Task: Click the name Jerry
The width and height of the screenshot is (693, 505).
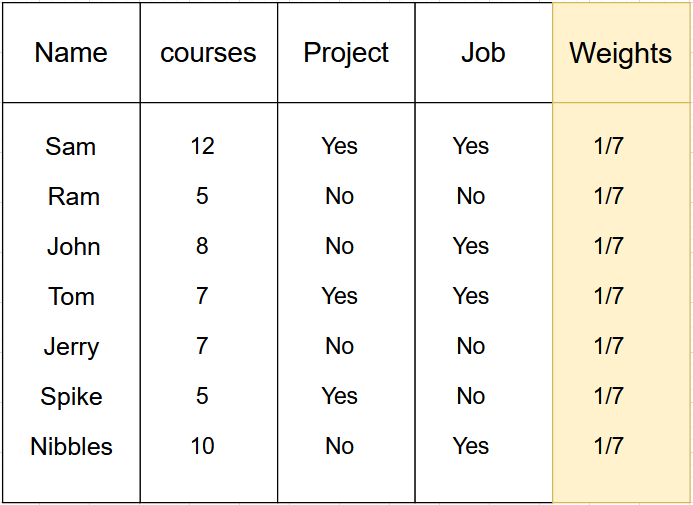Action: [x=71, y=347]
